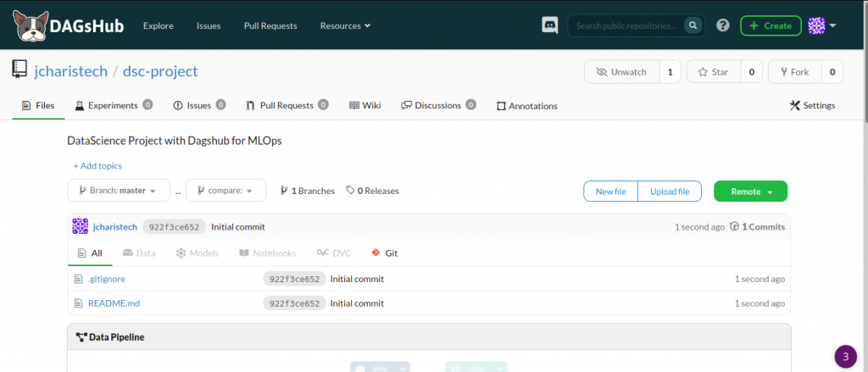868x372 pixels.
Task: Expand the Resources dropdown menu
Action: pyautogui.click(x=346, y=25)
